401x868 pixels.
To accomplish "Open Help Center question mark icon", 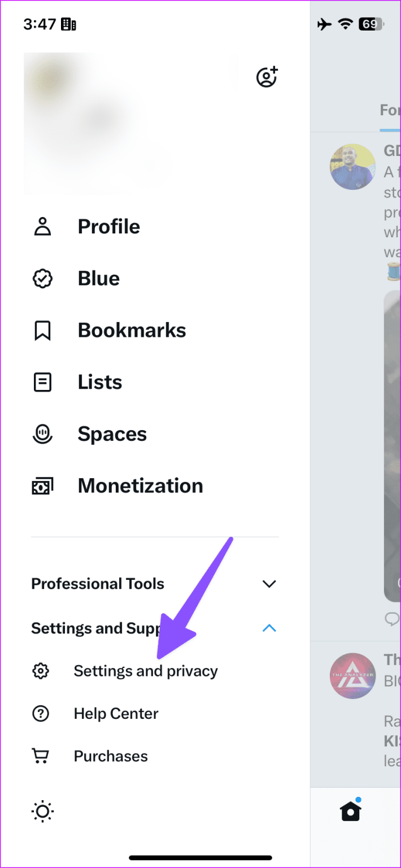I will click(40, 713).
